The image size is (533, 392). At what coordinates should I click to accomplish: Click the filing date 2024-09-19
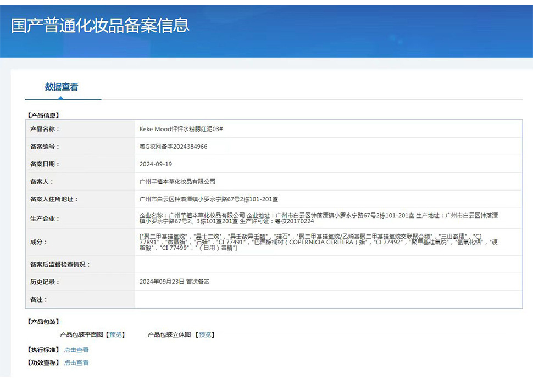pos(156,164)
